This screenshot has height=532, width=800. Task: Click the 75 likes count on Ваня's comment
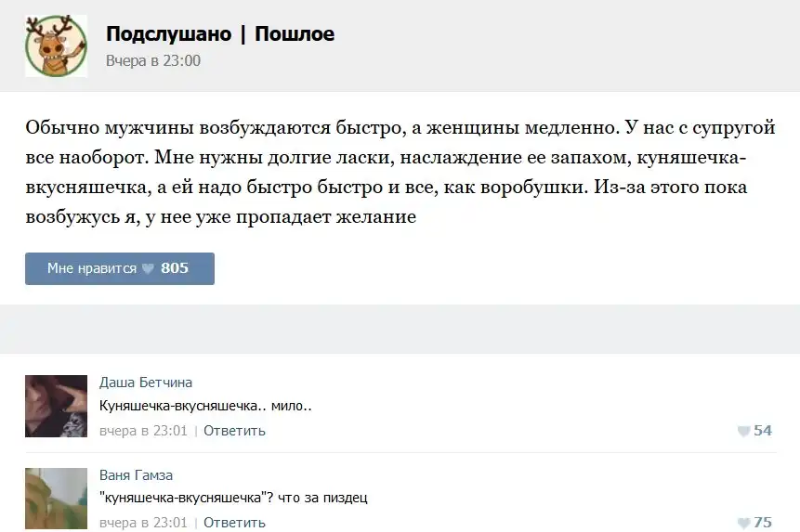[x=763, y=523]
